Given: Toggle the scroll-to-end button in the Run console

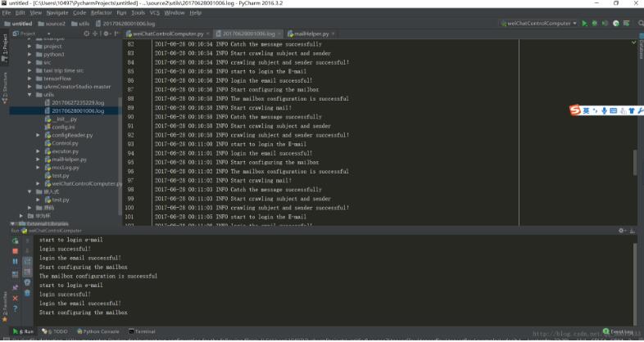Looking at the screenshot, I should pyautogui.click(x=28, y=272).
